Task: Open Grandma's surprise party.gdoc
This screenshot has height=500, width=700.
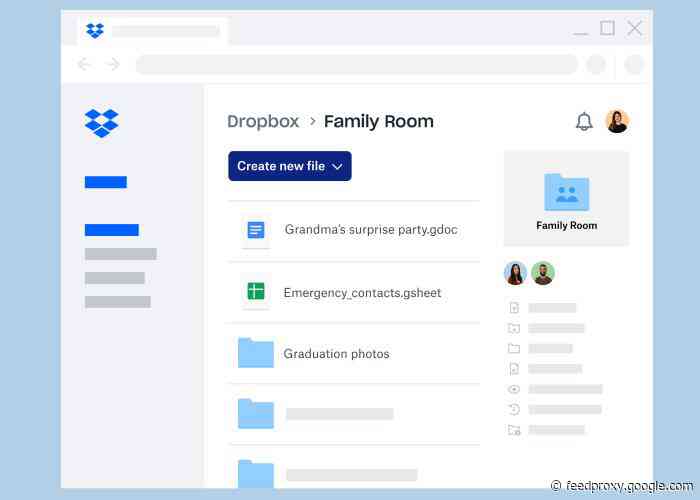Action: coord(371,229)
